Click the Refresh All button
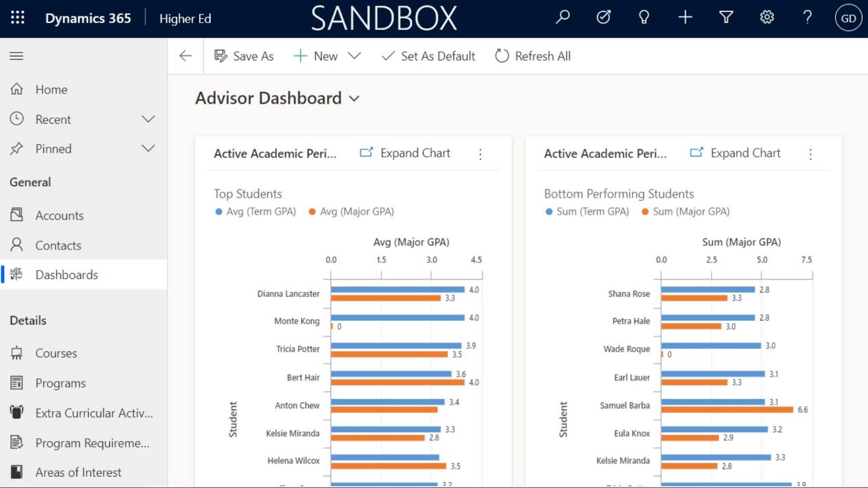868x488 pixels. point(533,56)
